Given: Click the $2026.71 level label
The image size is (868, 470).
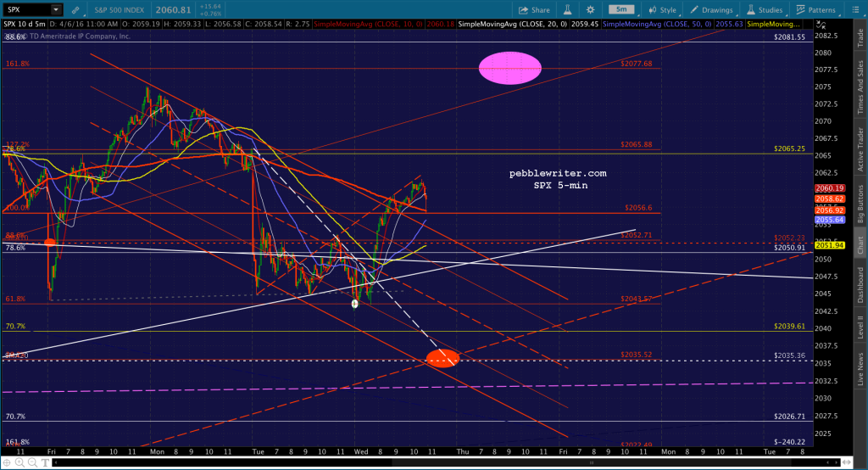Looking at the screenshot, I should click(x=789, y=417).
